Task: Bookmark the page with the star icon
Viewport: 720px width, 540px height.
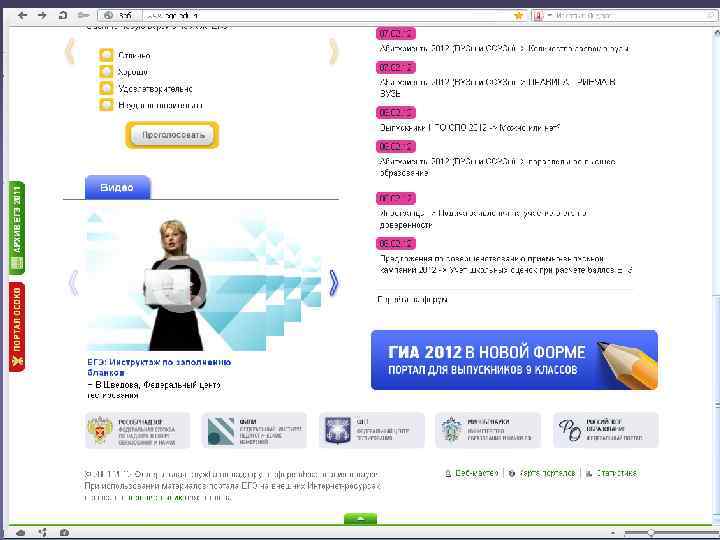Action: [x=518, y=16]
